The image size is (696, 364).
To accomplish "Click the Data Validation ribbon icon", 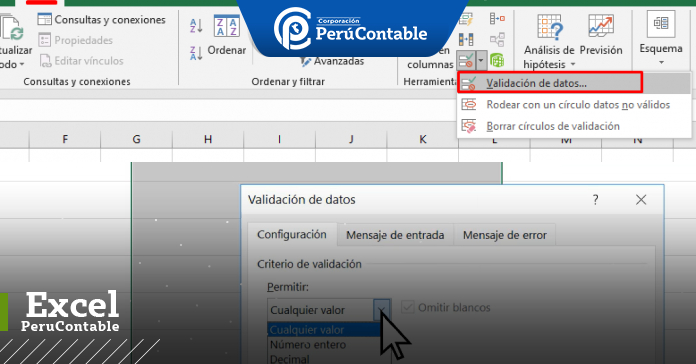I will pos(466,60).
